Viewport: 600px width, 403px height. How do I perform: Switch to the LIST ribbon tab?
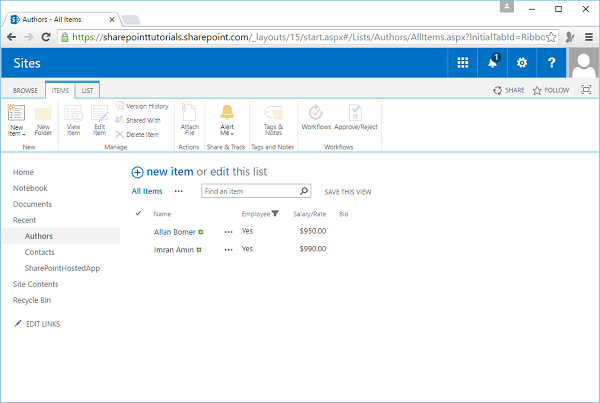point(90,90)
